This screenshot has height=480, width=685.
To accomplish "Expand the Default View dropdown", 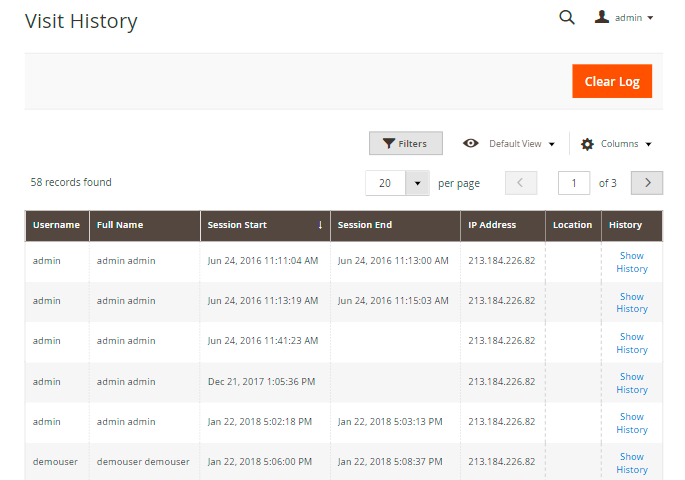I will [521, 144].
